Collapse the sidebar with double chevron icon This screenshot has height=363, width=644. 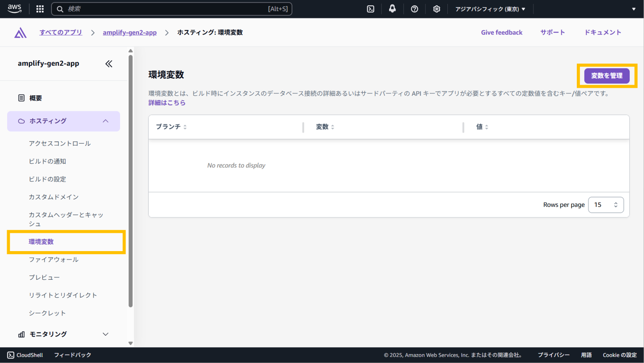[x=109, y=64]
